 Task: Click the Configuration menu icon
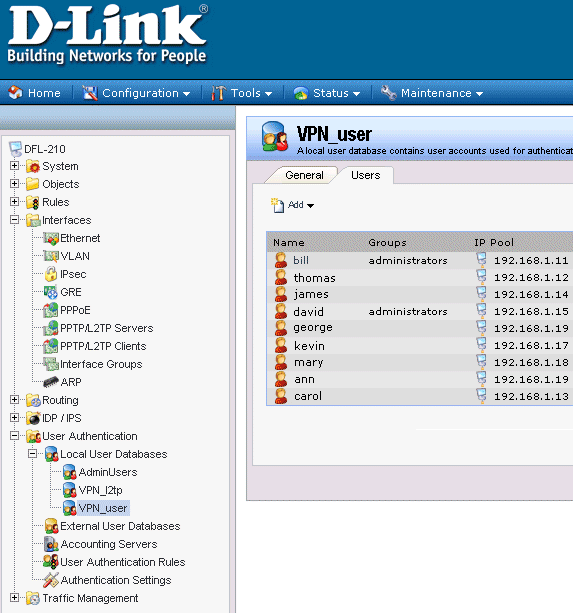(90, 93)
